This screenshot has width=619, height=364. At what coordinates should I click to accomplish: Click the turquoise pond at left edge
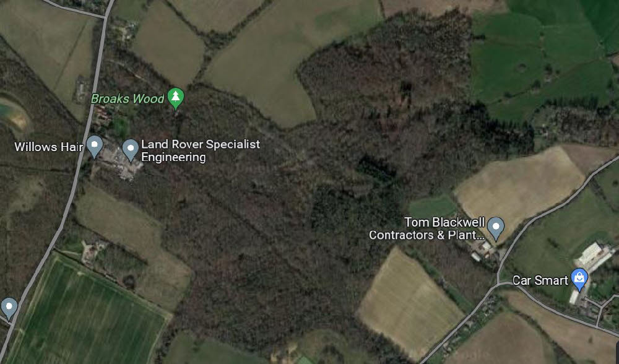pyautogui.click(x=11, y=114)
